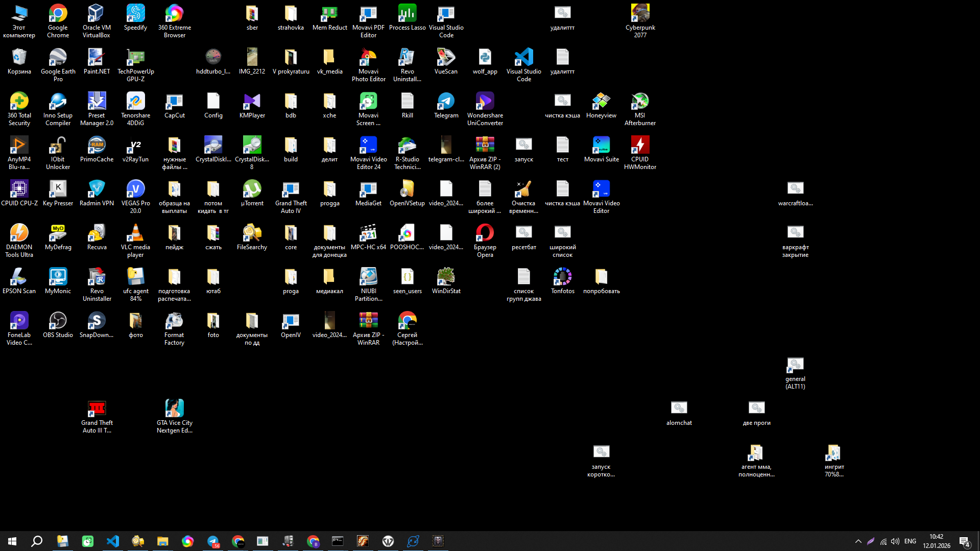980x551 pixels.
Task: Expand the hidden system tray icons chevron
Action: [858, 541]
